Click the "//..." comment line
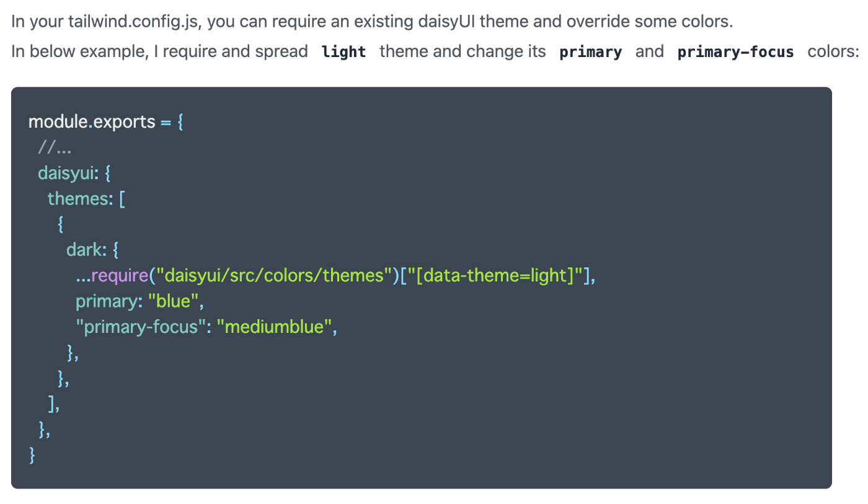 [54, 147]
